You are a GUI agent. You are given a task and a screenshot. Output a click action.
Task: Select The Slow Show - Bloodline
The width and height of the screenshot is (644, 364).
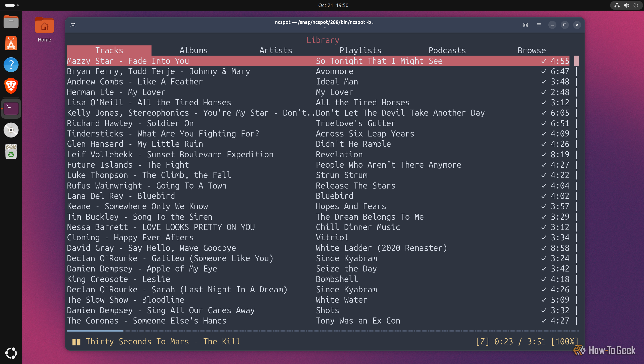coord(318,300)
